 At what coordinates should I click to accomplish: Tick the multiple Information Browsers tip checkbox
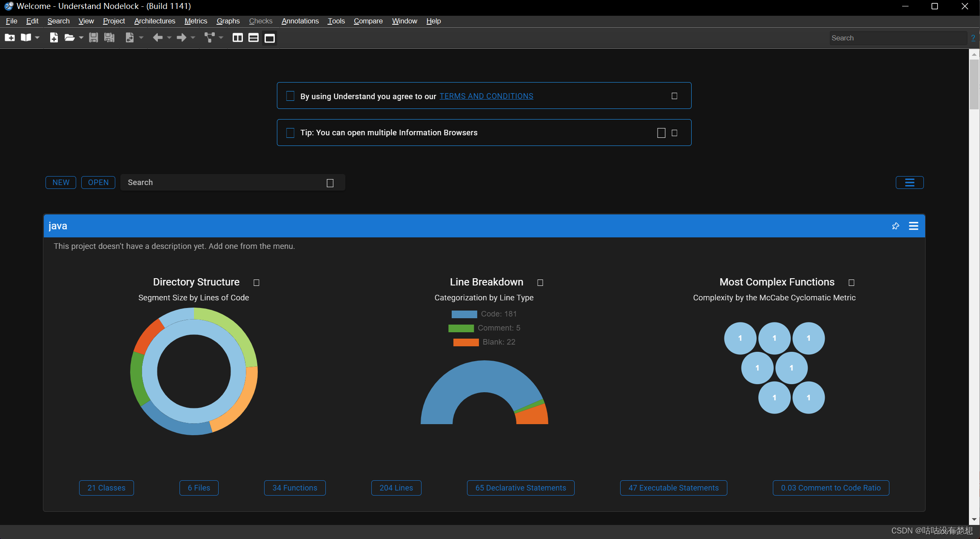tap(290, 133)
